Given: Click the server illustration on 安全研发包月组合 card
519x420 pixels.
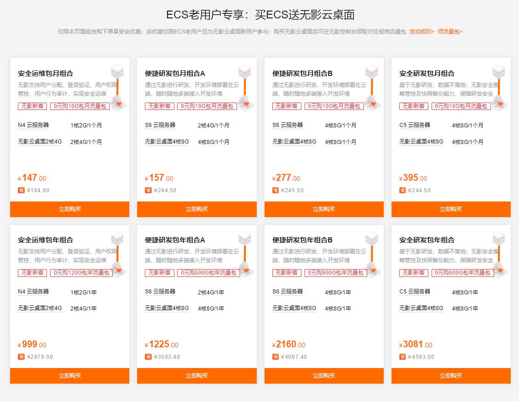Looking at the screenshot, I should [x=499, y=87].
